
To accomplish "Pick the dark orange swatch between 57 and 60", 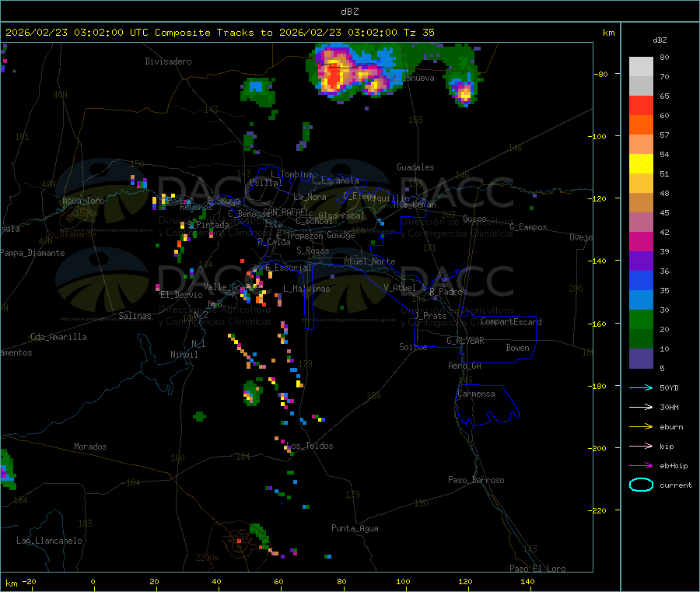I will pyautogui.click(x=641, y=125).
